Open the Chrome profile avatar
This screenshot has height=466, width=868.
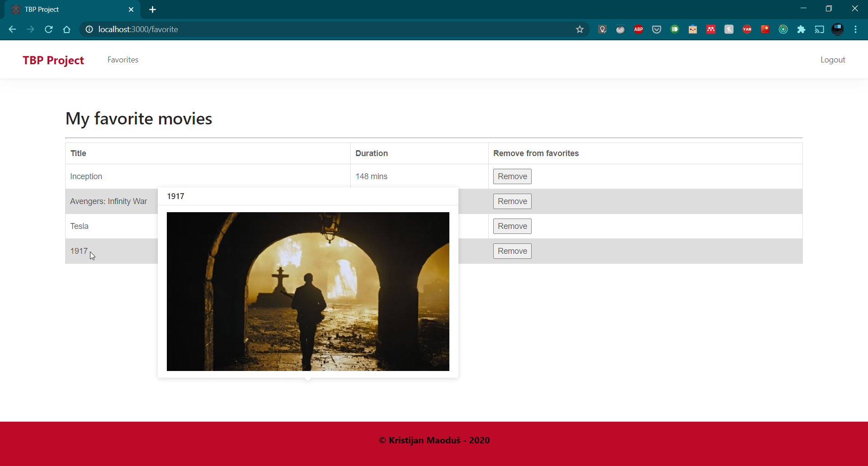coord(837,29)
